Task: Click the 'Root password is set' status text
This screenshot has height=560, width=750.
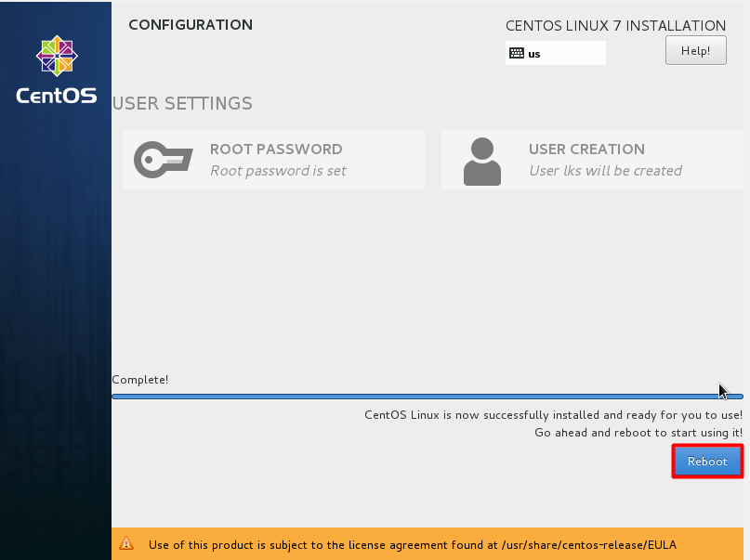Action: click(278, 171)
